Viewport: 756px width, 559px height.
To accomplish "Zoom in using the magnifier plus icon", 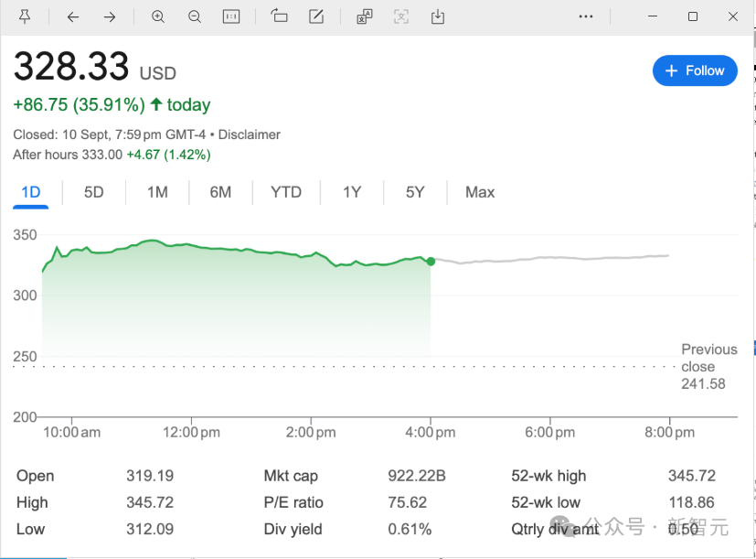I will click(158, 16).
